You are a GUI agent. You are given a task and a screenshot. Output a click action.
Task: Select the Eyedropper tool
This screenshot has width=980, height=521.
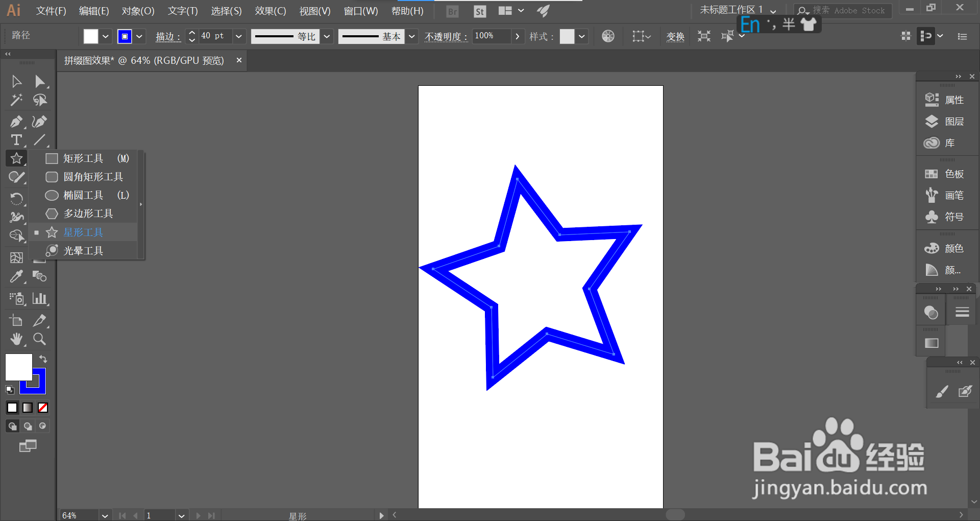16,277
